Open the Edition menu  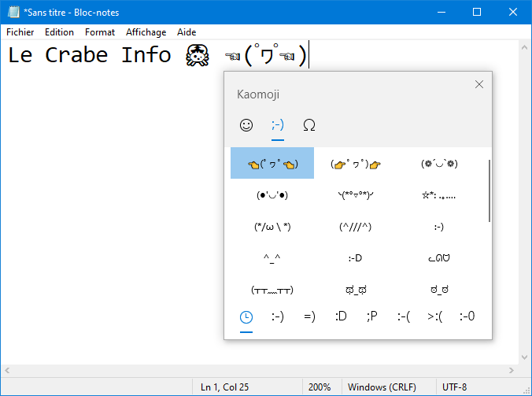click(59, 32)
